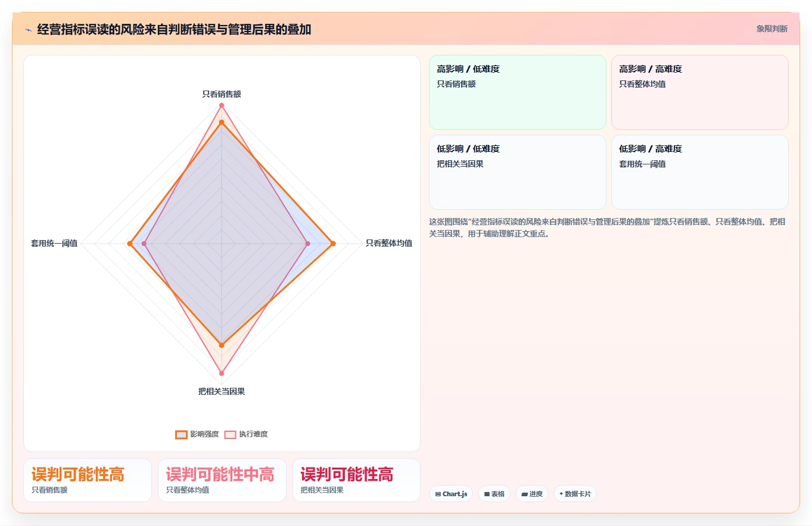Click the 象限判断 label in header

click(x=771, y=29)
